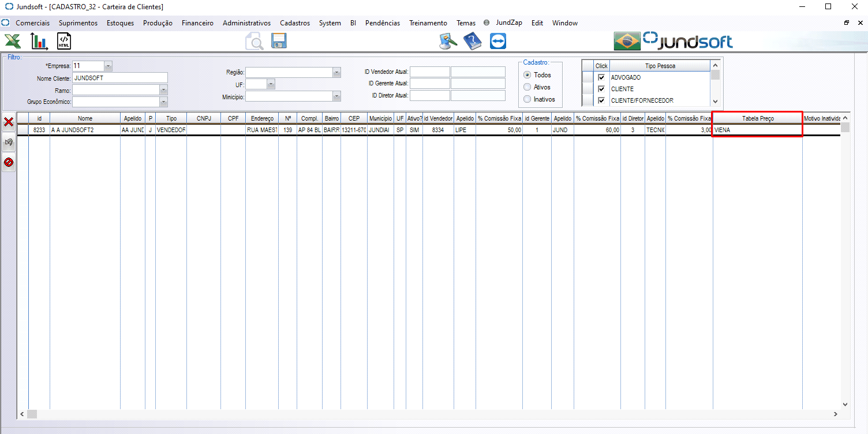This screenshot has height=434, width=868.
Task: Click the Tipo Pessoa list header
Action: pos(660,66)
